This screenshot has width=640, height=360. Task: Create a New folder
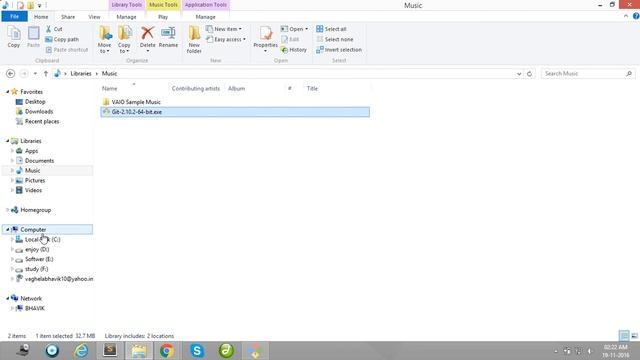coord(194,40)
